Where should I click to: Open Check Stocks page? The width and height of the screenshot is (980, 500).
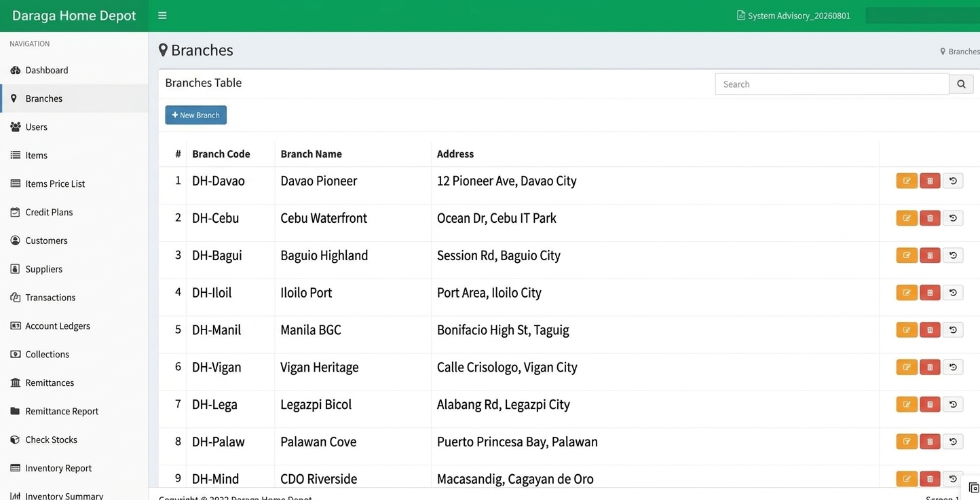[74, 440]
